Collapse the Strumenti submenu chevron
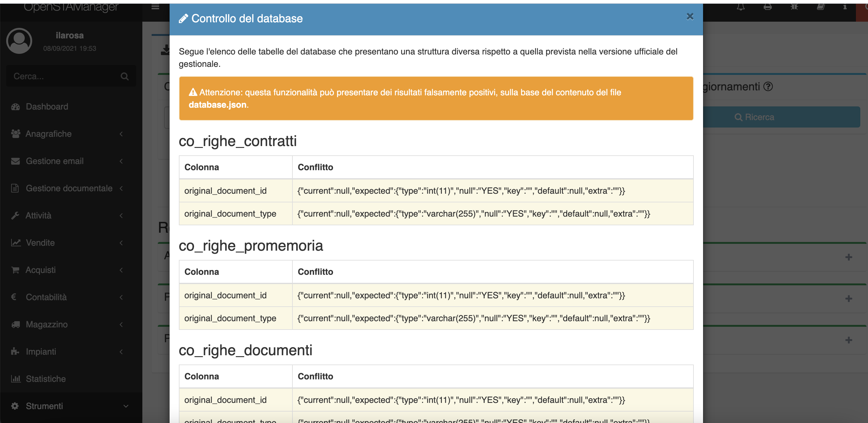Image resolution: width=868 pixels, height=423 pixels. 126,406
